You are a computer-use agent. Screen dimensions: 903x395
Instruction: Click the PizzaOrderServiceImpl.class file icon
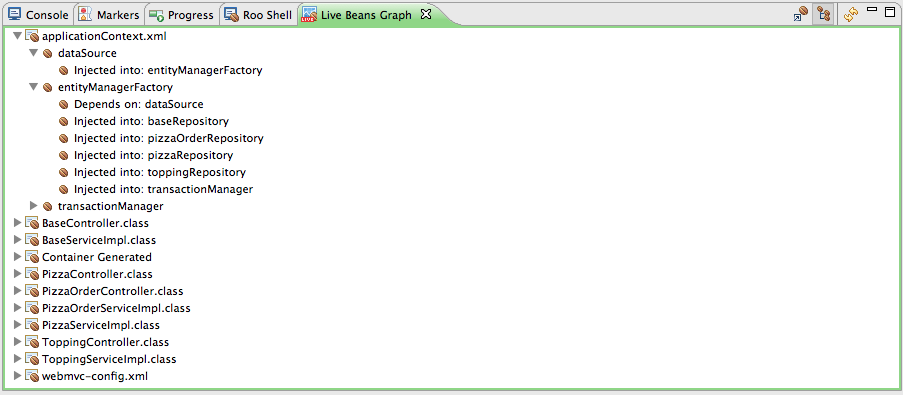[x=32, y=308]
